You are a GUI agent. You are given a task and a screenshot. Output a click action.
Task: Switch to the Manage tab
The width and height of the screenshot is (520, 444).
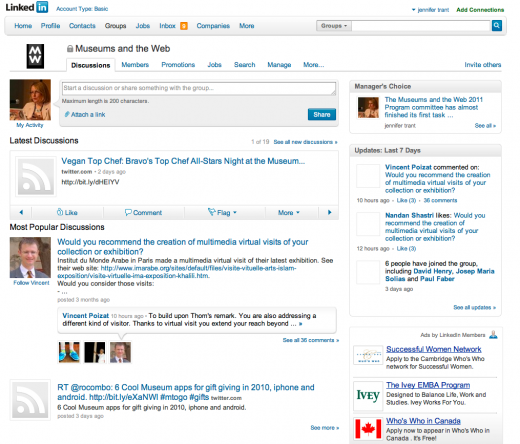tap(279, 65)
